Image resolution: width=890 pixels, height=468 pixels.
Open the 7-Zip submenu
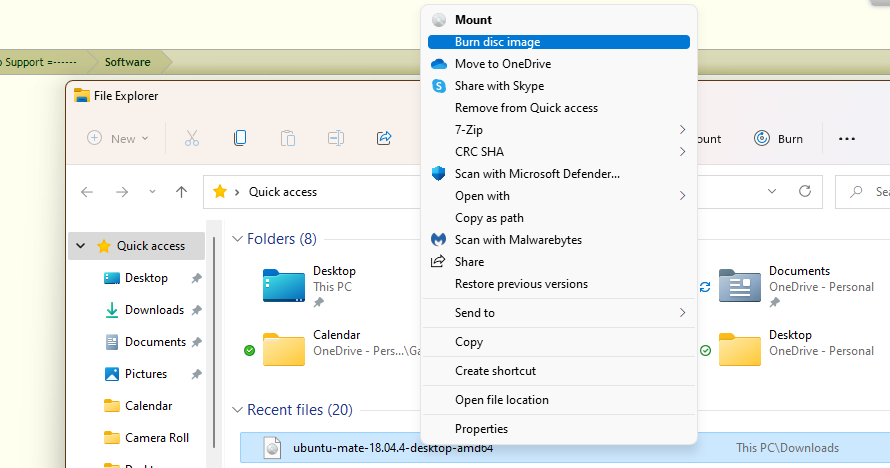[x=559, y=130]
